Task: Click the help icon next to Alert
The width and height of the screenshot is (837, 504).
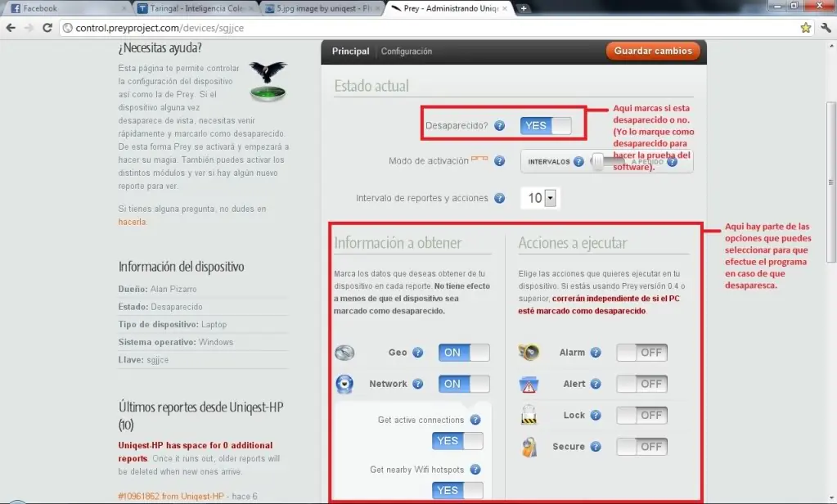Action: pos(596,384)
